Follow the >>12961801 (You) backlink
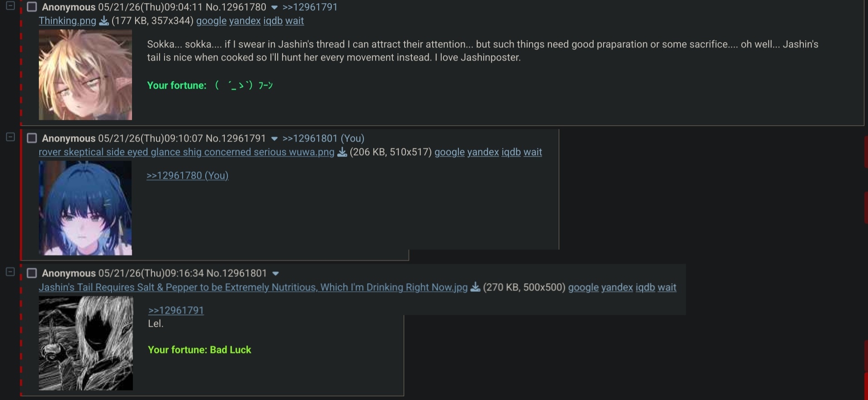868x400 pixels. (323, 138)
